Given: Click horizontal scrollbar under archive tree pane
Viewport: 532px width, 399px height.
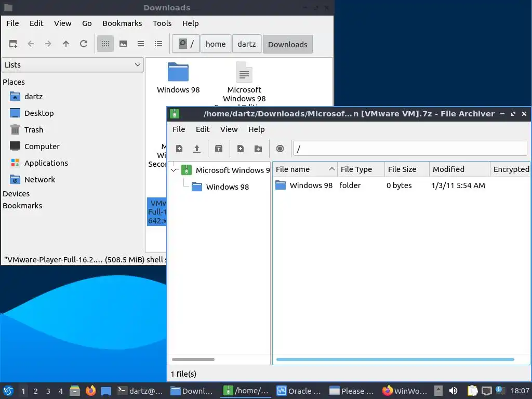Looking at the screenshot, I should click(193, 360).
